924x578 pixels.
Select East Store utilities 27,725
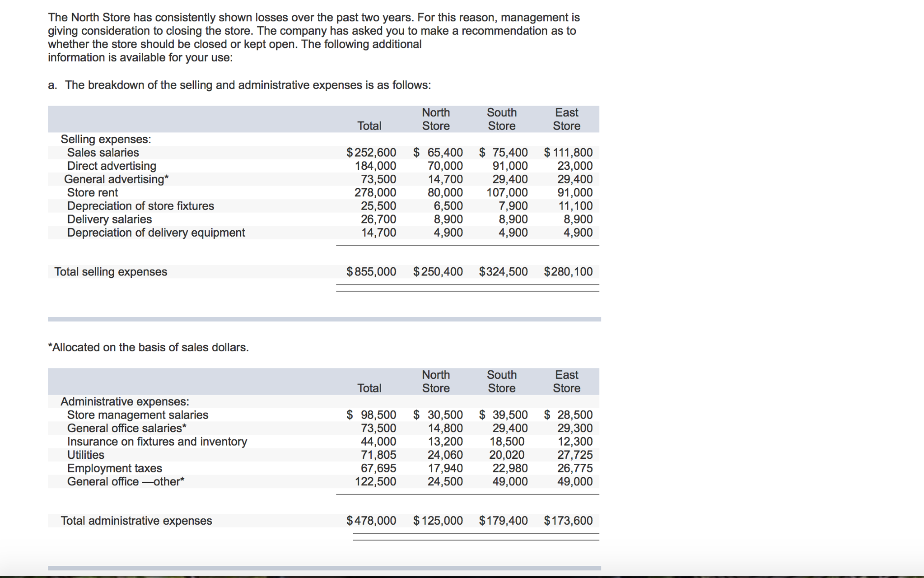click(575, 455)
